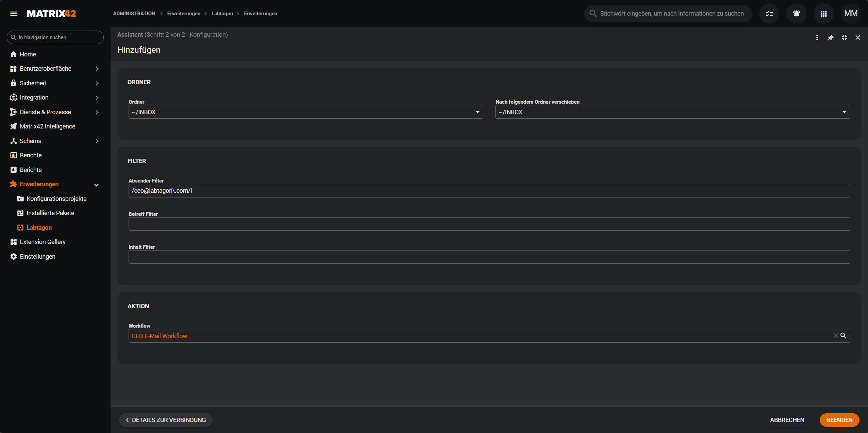Go back to Details zur Verbindung

166,420
